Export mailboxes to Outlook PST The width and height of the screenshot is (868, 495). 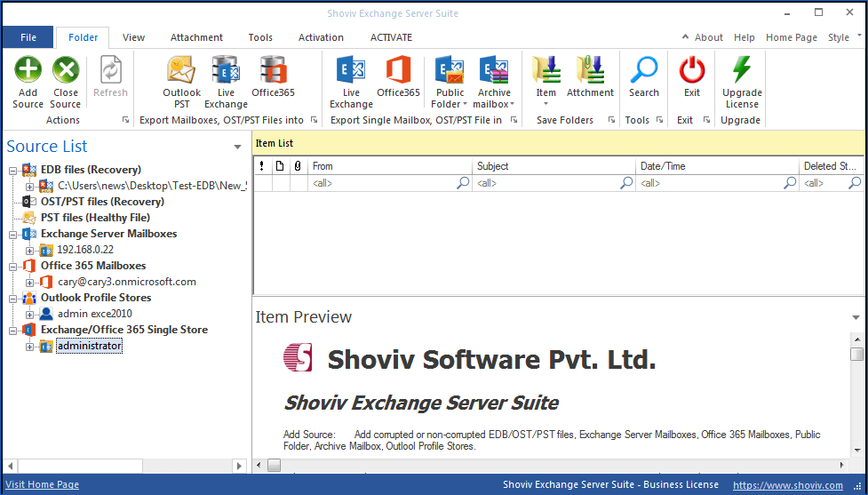tap(181, 70)
